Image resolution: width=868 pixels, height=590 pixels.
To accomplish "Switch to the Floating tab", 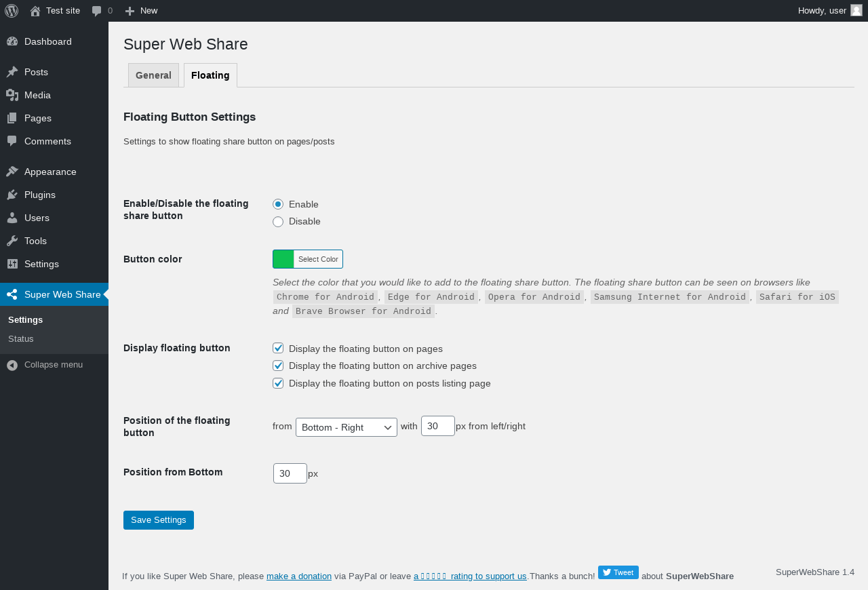I will coord(210,75).
